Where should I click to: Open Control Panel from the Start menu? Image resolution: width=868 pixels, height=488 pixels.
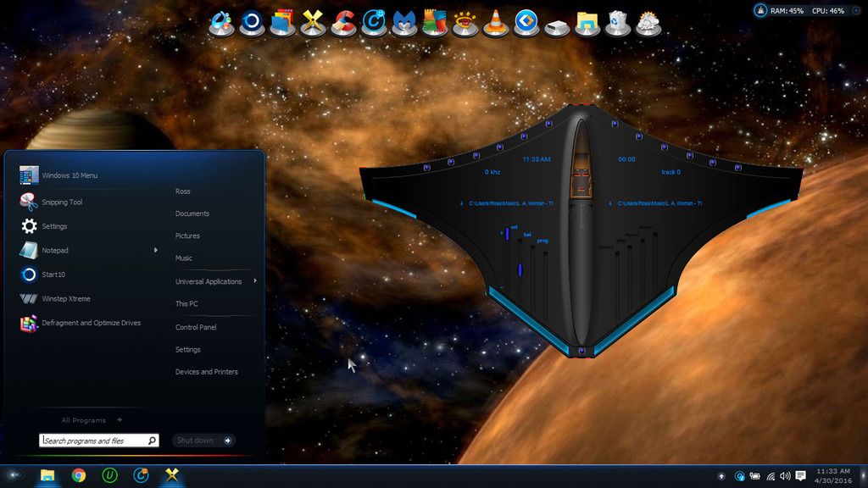point(196,327)
